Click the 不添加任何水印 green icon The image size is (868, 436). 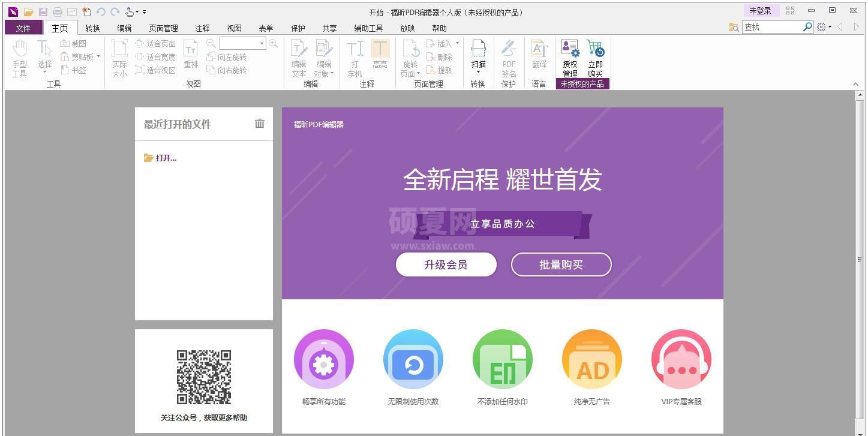(503, 359)
